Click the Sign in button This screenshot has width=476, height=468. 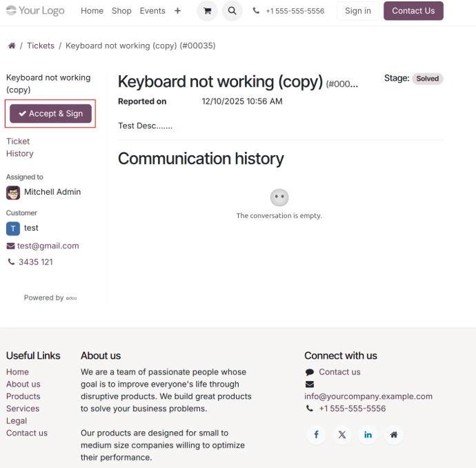pos(357,11)
